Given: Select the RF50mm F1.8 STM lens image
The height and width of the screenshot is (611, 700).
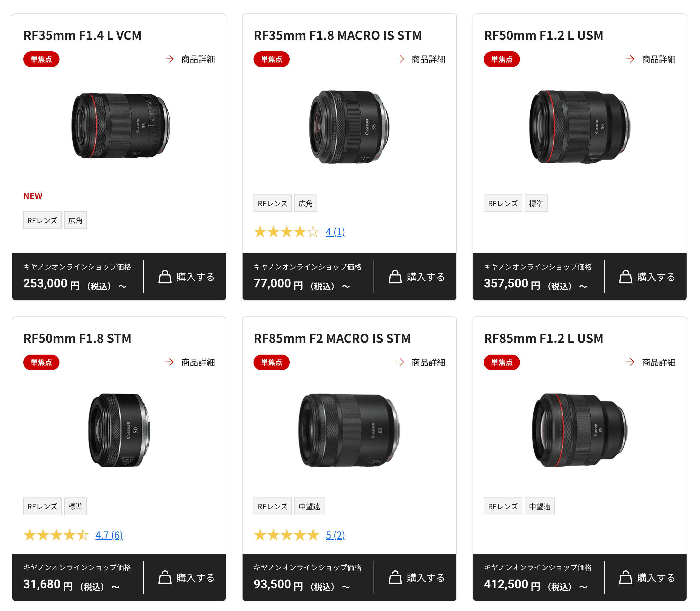Looking at the screenshot, I should (119, 430).
